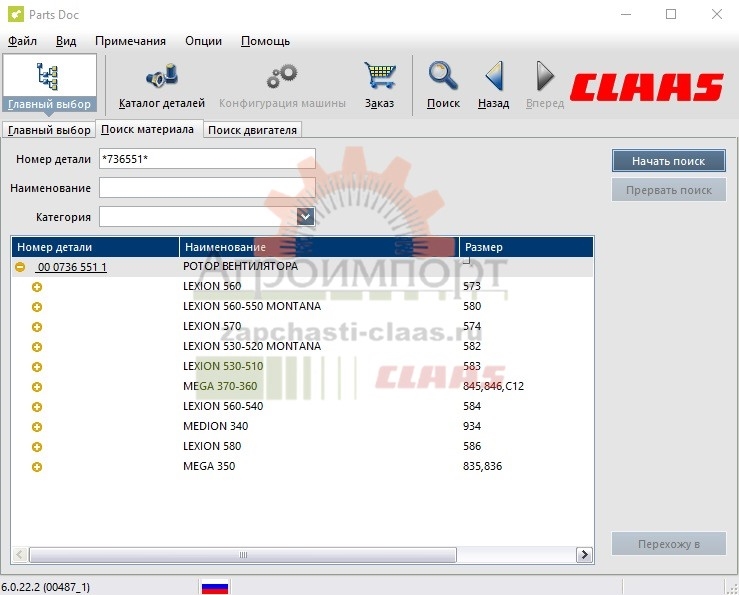Click size value 573

coord(472,286)
